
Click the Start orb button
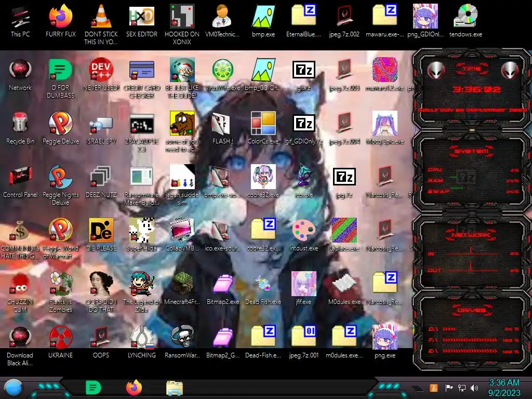(14, 388)
